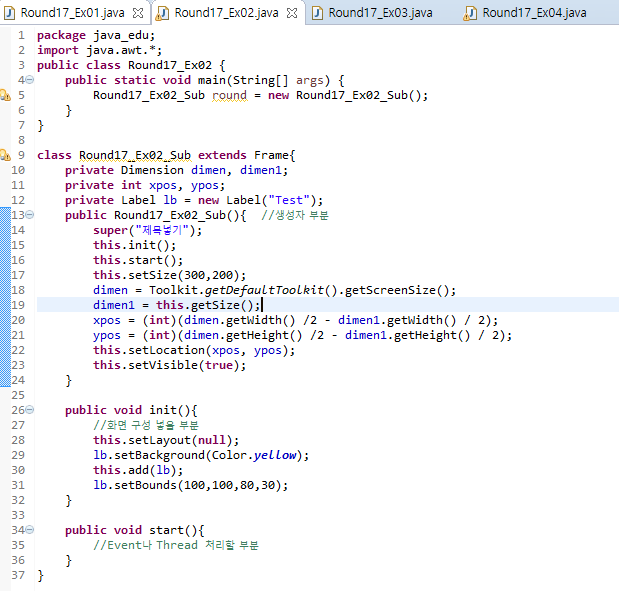
Task: Click 'dimen1 = this.getSize();' on line 19
Action: [x=176, y=306]
